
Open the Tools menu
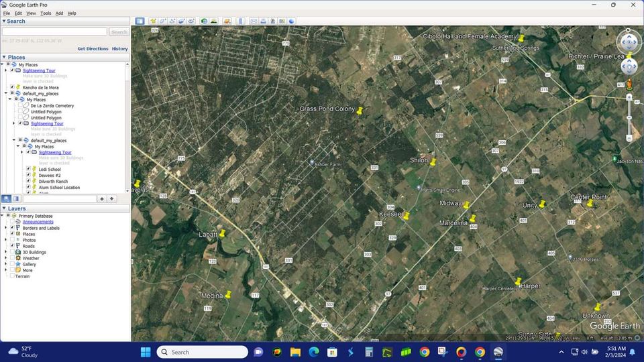tap(46, 13)
